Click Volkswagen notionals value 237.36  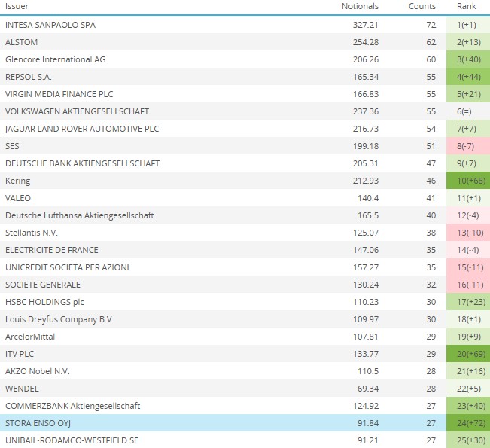pyautogui.click(x=364, y=111)
